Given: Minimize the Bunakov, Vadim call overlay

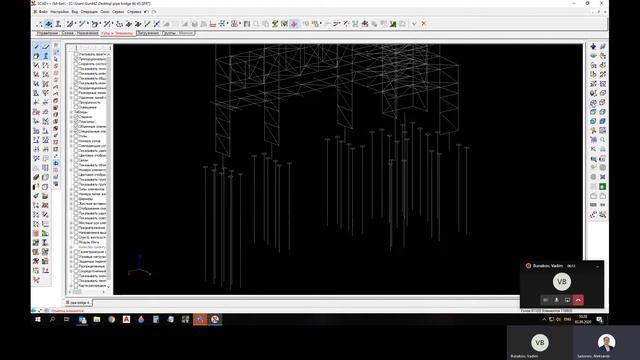Looking at the screenshot, I should click(598, 267).
